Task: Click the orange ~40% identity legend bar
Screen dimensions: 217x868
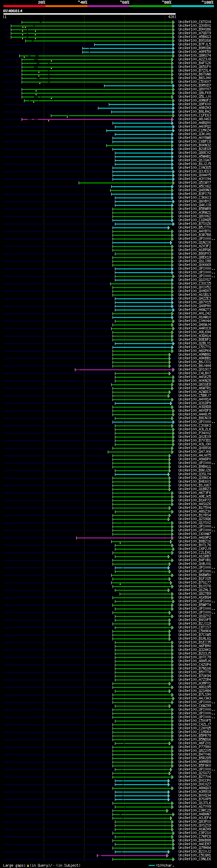Action: [66, 6]
